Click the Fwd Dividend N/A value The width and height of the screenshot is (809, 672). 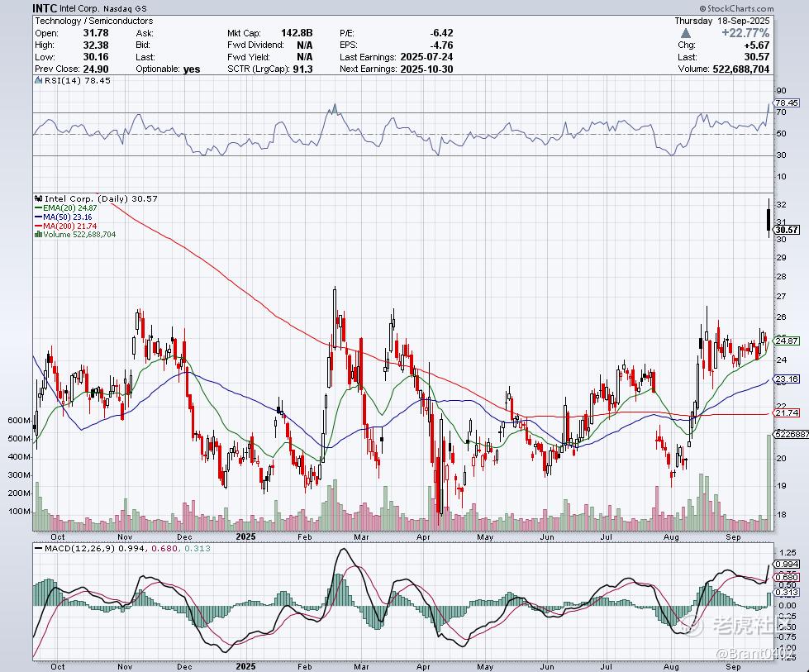pos(304,45)
